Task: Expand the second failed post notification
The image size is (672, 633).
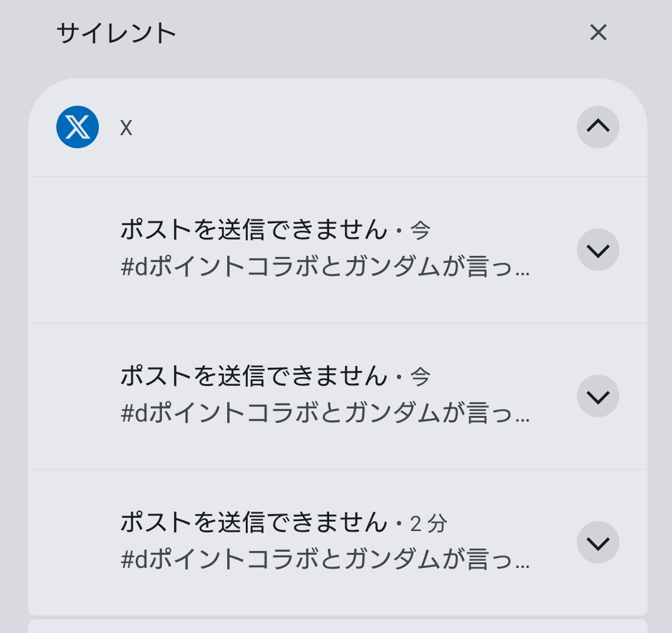Action: [598, 396]
